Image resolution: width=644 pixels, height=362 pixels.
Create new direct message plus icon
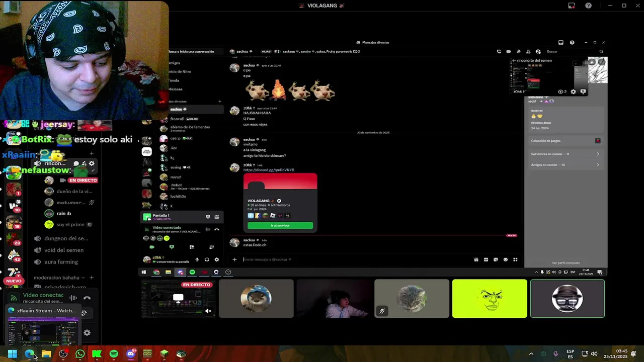[219, 101]
